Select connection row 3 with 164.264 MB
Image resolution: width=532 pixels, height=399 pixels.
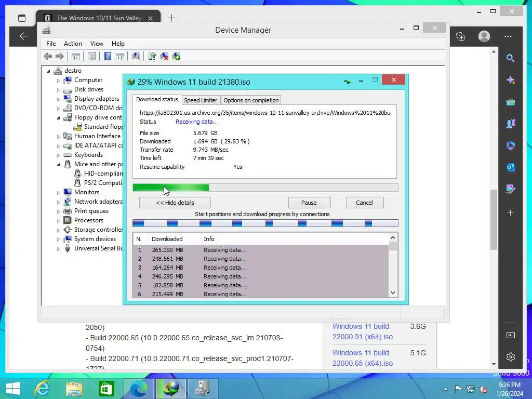tap(261, 268)
